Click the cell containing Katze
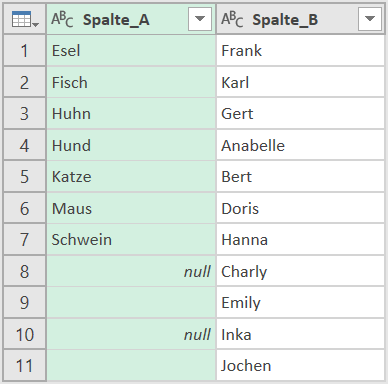 coord(131,177)
